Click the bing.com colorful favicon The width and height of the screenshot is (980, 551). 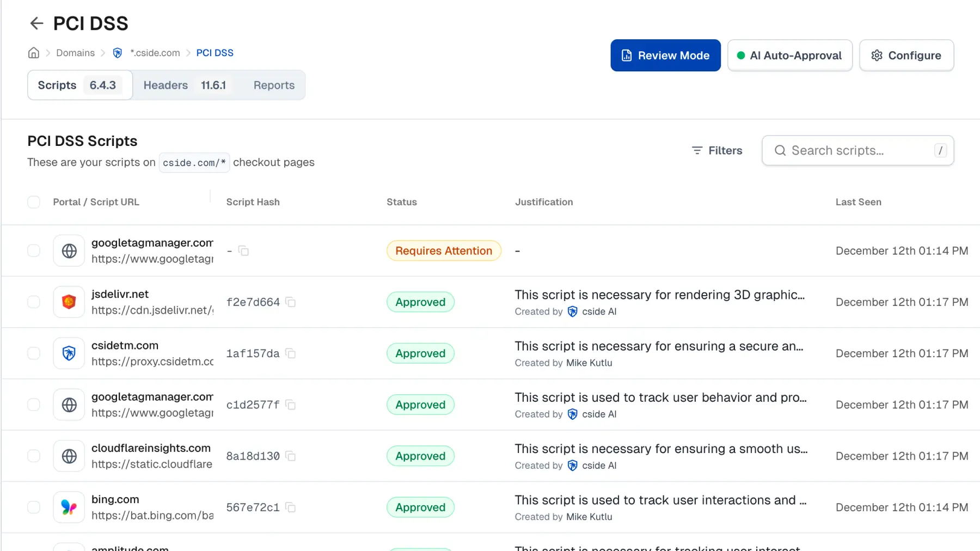69,507
